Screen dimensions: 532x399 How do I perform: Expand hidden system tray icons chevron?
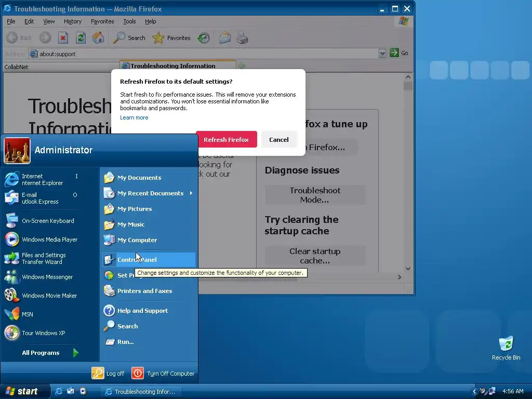(x=474, y=391)
